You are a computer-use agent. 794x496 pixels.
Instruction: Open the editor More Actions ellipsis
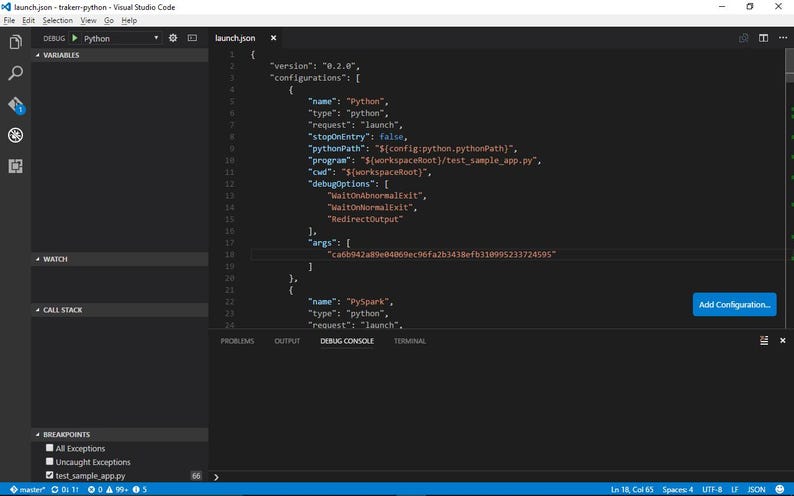pyautogui.click(x=783, y=38)
